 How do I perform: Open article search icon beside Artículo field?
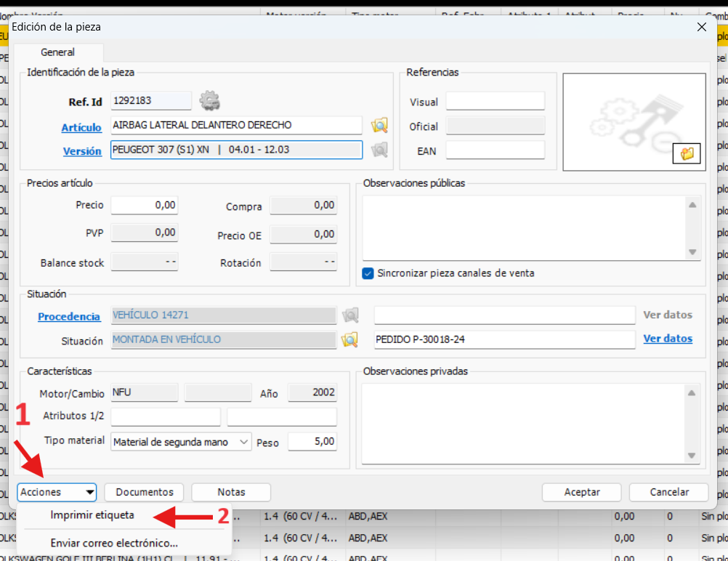coord(379,126)
